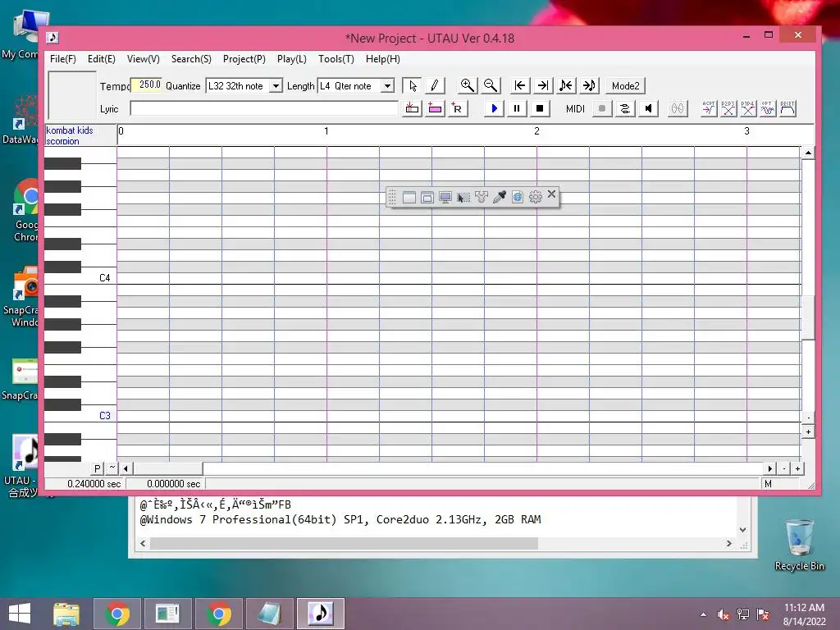The image size is (840, 630).
Task: Click the C3 piano key
Action: pyautogui.click(x=80, y=416)
